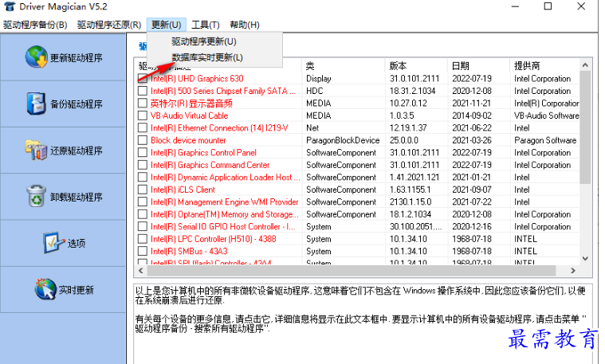Click the ParagonBlockDevice class cell

click(343, 140)
